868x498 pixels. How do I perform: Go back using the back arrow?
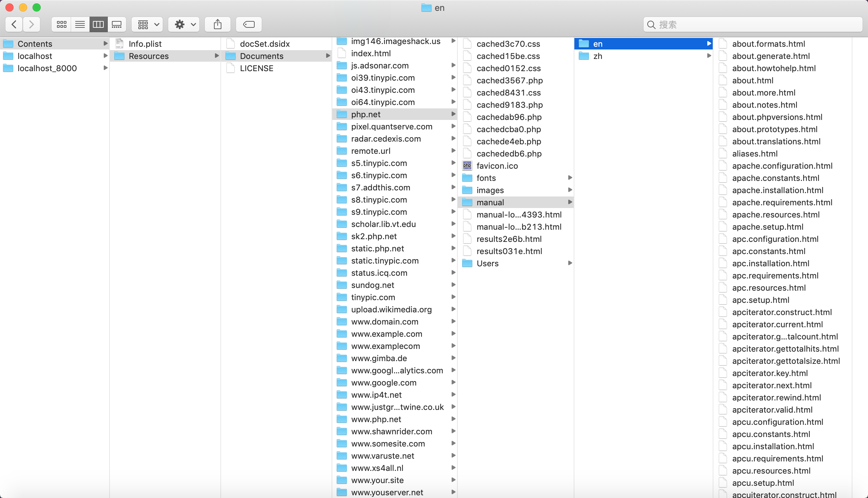tap(14, 24)
